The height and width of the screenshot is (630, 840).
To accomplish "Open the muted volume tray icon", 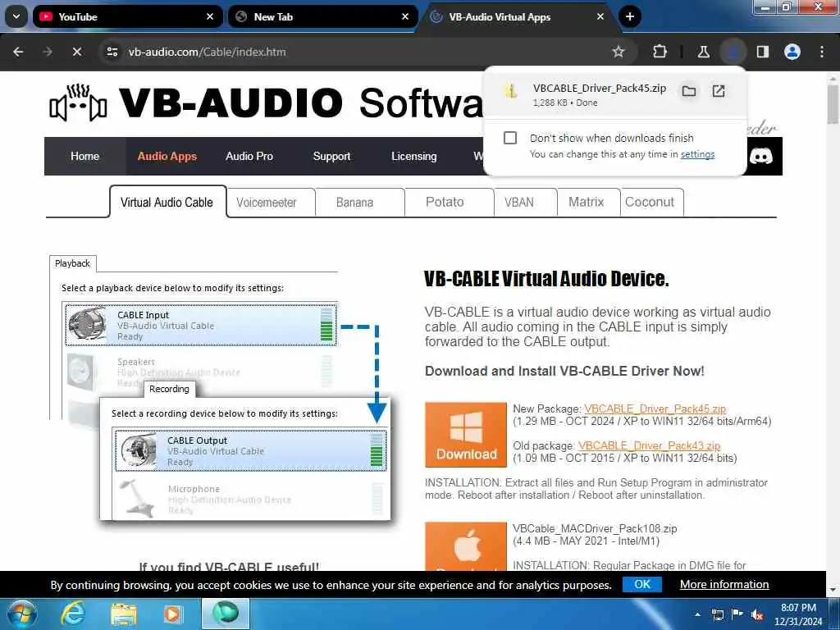I will click(x=757, y=614).
